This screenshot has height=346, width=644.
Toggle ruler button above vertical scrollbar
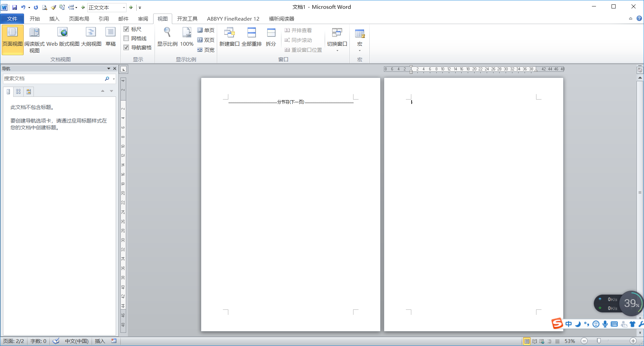click(x=640, y=70)
